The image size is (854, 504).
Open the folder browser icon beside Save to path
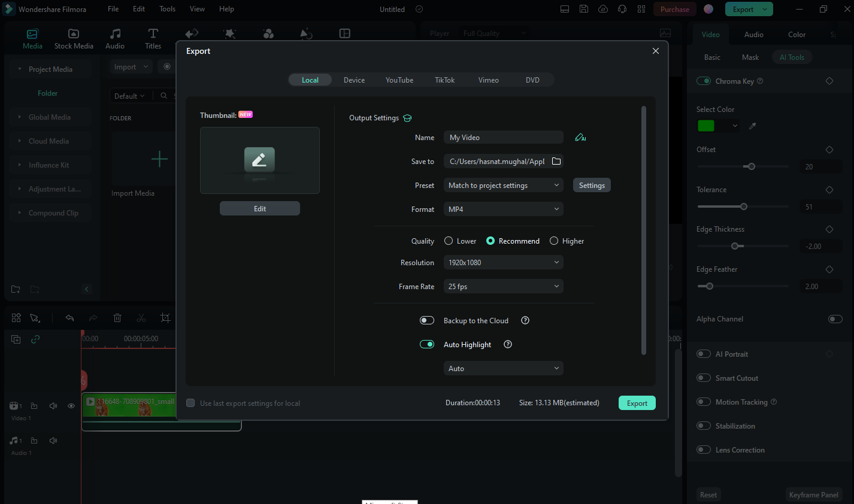point(556,161)
